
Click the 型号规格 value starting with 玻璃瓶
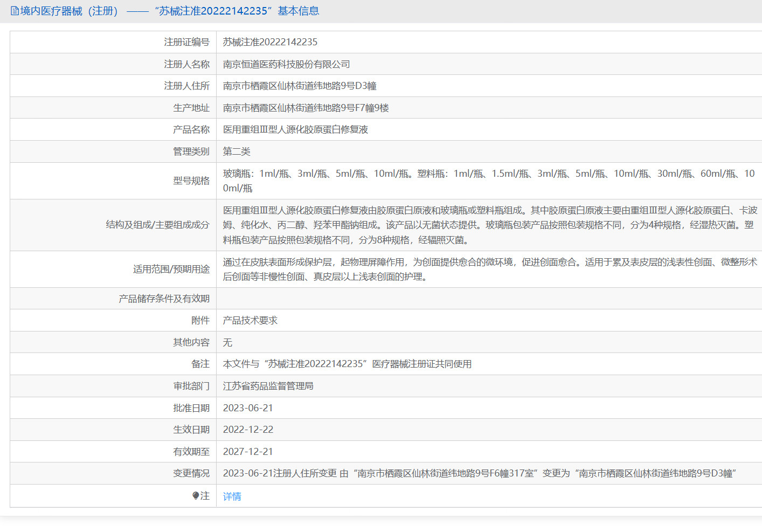[x=489, y=181]
